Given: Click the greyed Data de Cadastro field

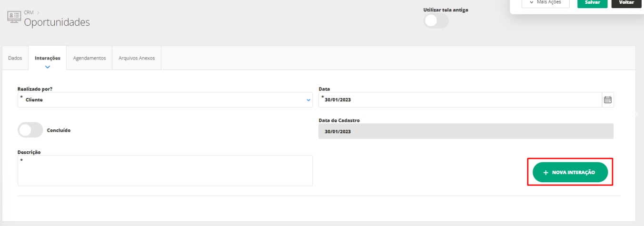Looking at the screenshot, I should point(466,131).
